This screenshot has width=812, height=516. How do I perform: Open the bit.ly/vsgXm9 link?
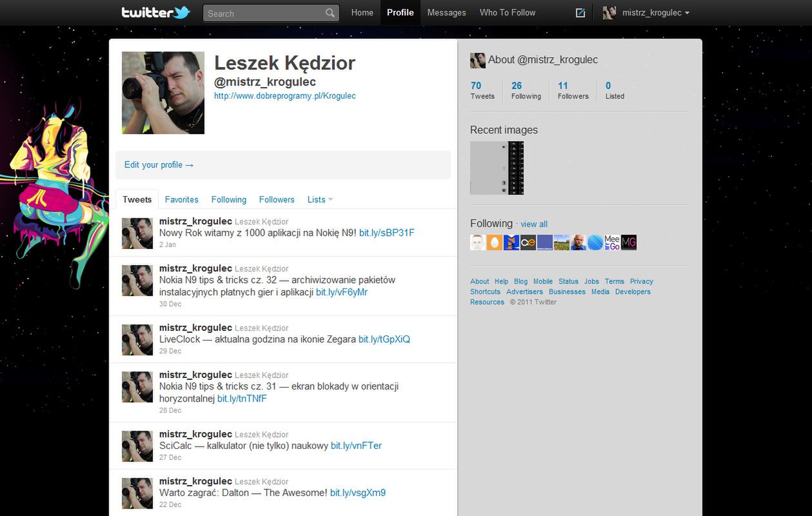coord(358,493)
